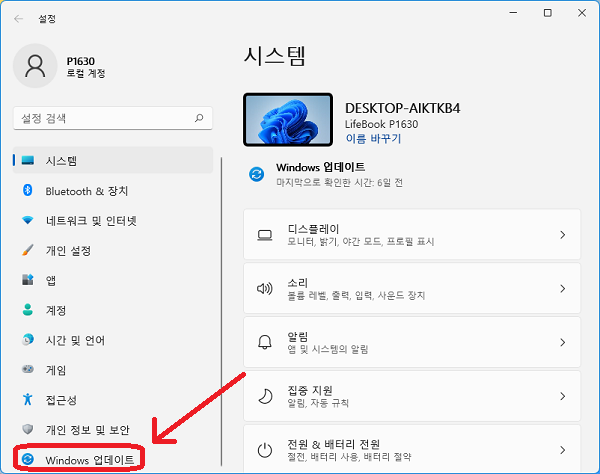The height and width of the screenshot is (474, 600).
Task: Click the 로컬 계정 account label
Action: tap(86, 73)
